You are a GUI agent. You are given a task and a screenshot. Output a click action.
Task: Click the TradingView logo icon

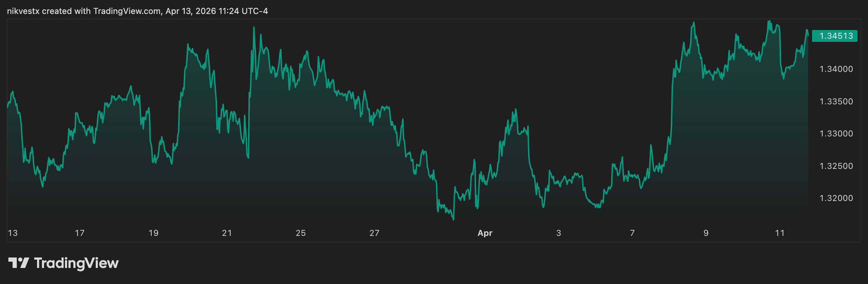[x=19, y=263]
